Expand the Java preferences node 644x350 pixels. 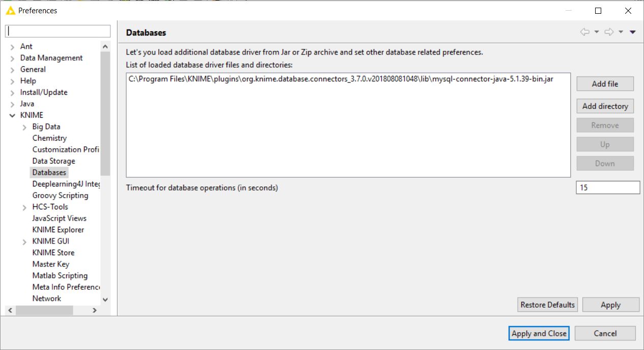coord(12,104)
